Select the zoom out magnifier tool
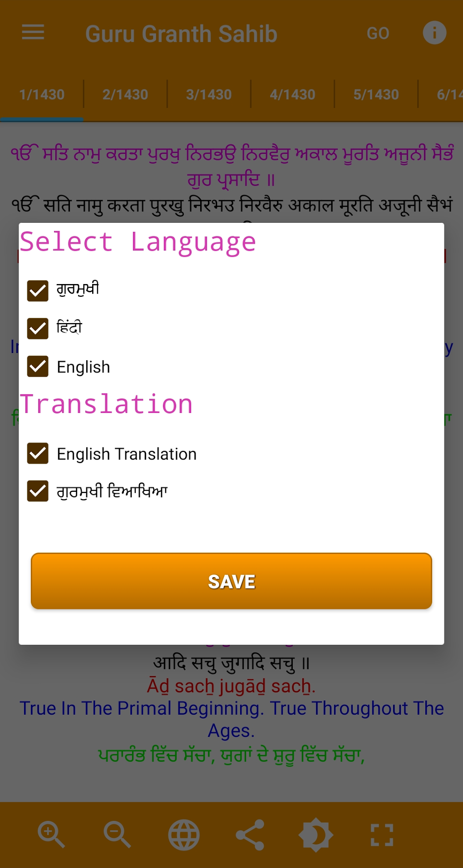The image size is (463, 868). tap(117, 834)
